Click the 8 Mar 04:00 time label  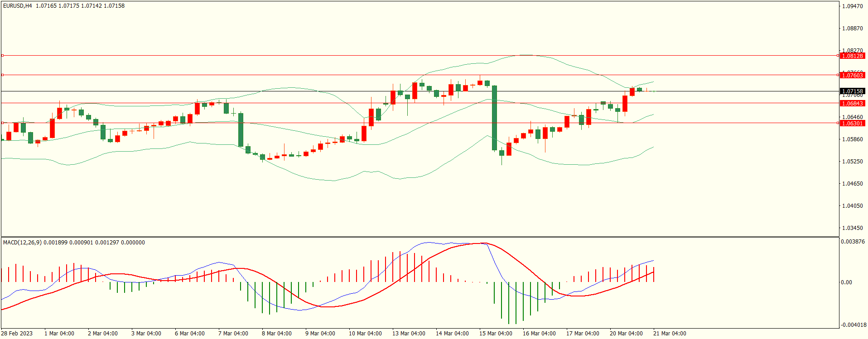277,334
